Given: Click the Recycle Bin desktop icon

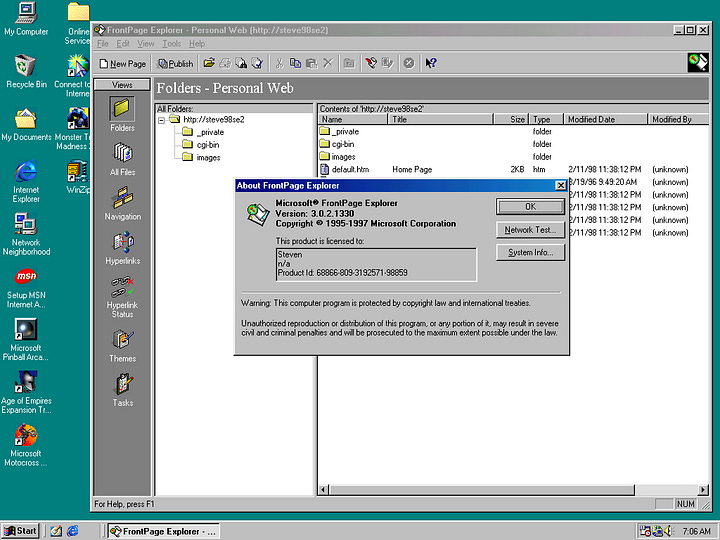Looking at the screenshot, I should click(26, 71).
